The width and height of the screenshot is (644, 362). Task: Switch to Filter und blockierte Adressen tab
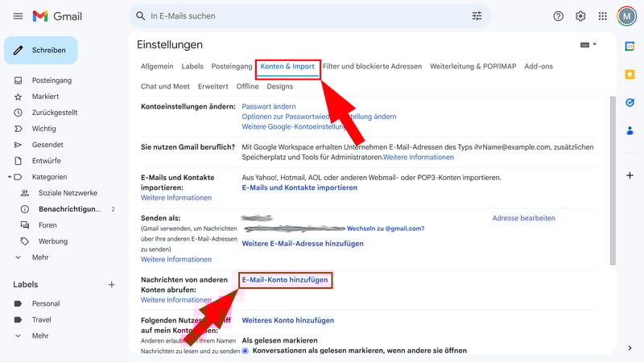pyautogui.click(x=372, y=67)
